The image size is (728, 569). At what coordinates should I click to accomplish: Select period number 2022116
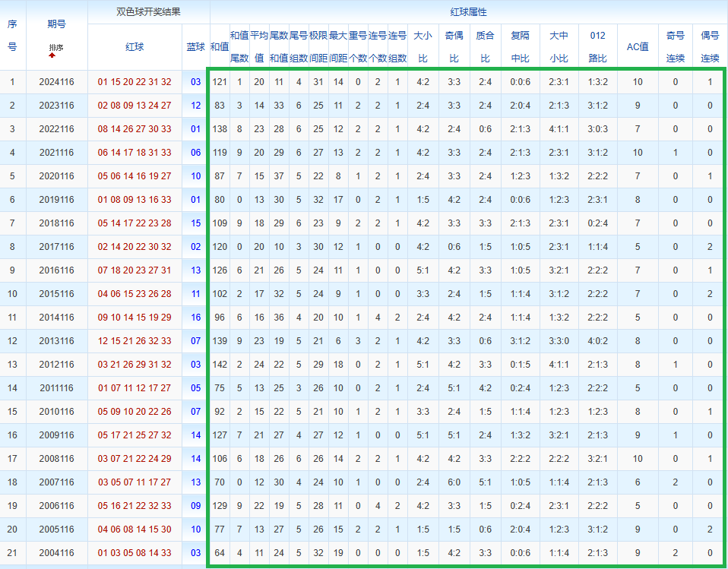point(57,129)
